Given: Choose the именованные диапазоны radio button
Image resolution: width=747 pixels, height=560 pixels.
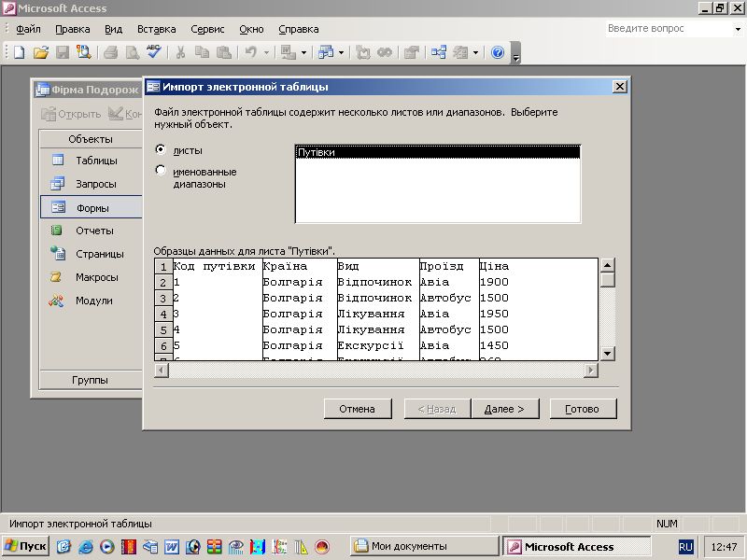Looking at the screenshot, I should point(161,170).
